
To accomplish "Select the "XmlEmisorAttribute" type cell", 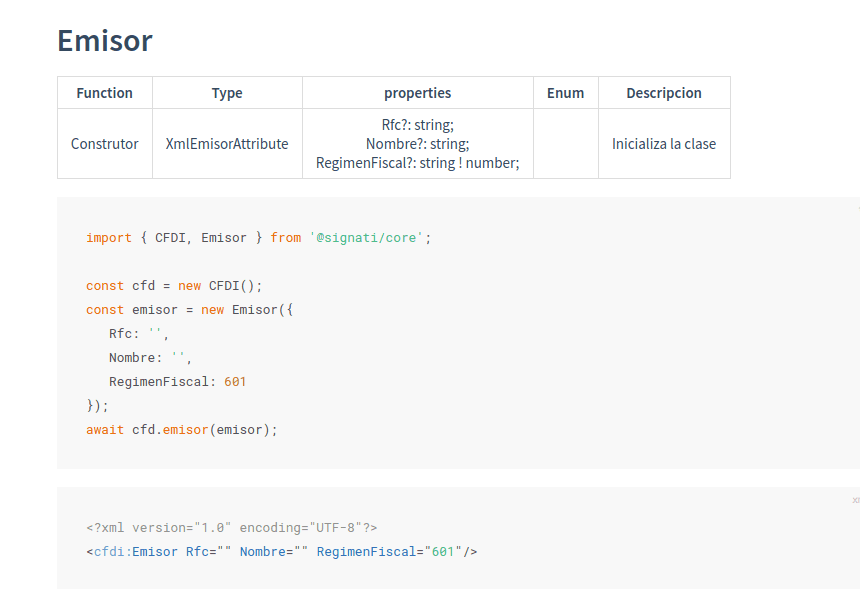I will [x=227, y=144].
